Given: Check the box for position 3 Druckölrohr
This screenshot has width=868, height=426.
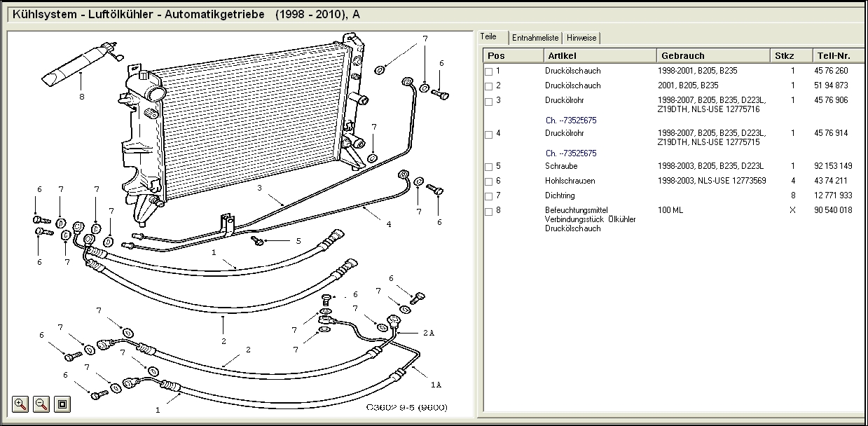Looking at the screenshot, I should pyautogui.click(x=489, y=101).
